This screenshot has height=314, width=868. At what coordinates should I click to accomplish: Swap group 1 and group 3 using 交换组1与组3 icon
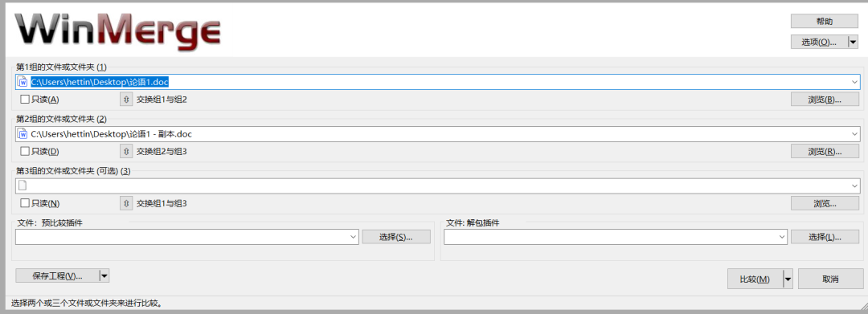click(x=126, y=203)
